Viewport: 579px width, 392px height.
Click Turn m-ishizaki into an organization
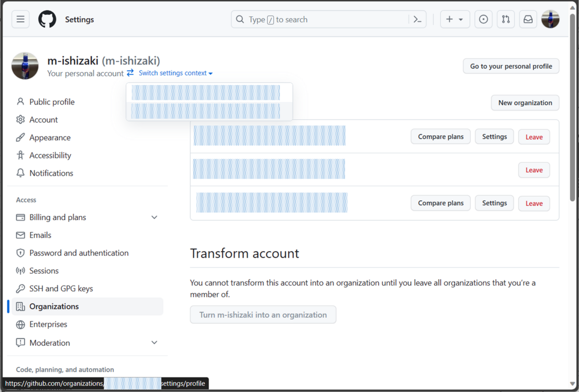[263, 314]
